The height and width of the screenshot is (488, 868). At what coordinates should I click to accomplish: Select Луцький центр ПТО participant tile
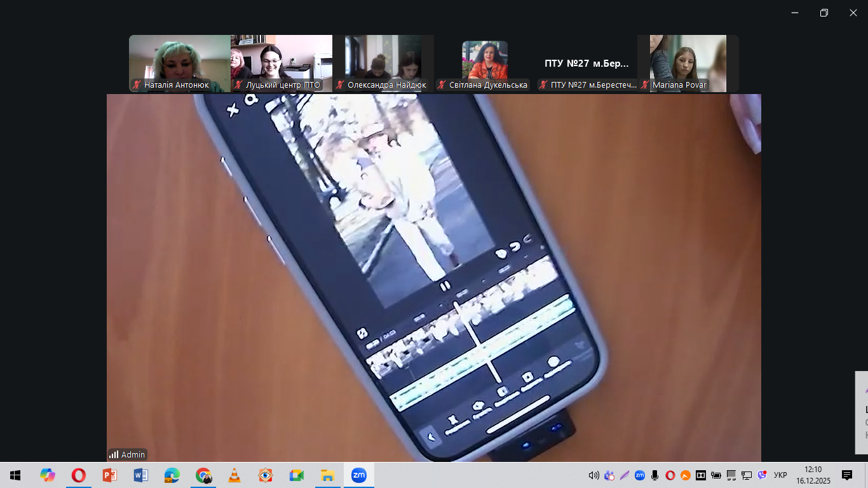coord(281,64)
